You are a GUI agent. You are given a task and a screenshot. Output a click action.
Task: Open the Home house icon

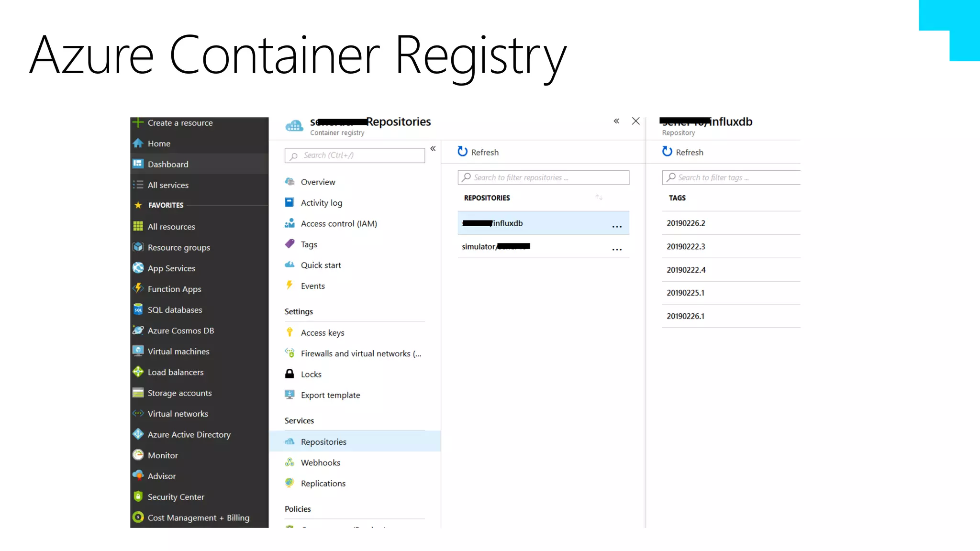coord(138,143)
